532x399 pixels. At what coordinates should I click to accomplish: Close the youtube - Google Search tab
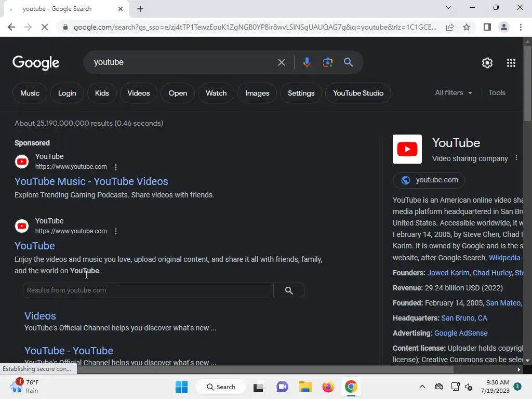pyautogui.click(x=121, y=9)
